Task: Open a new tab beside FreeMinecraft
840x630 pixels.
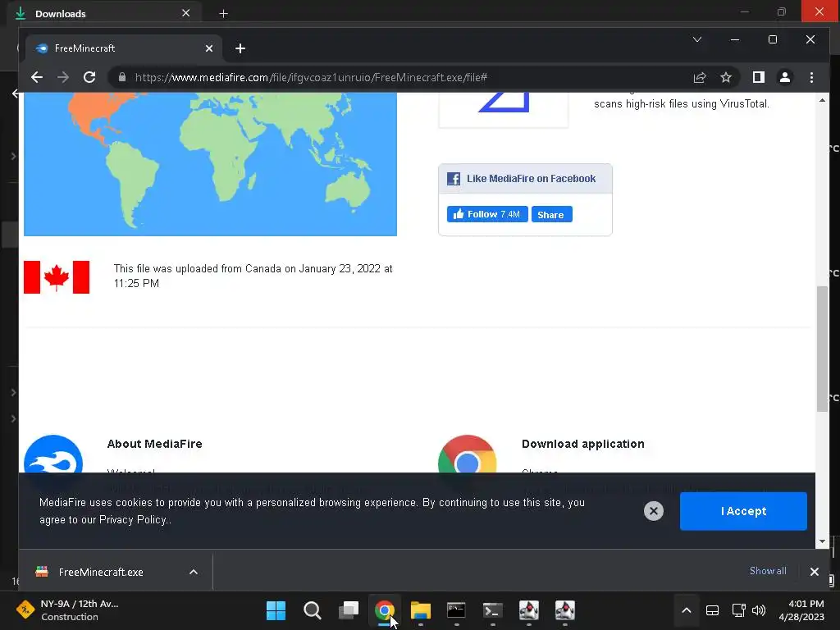Action: tap(240, 48)
